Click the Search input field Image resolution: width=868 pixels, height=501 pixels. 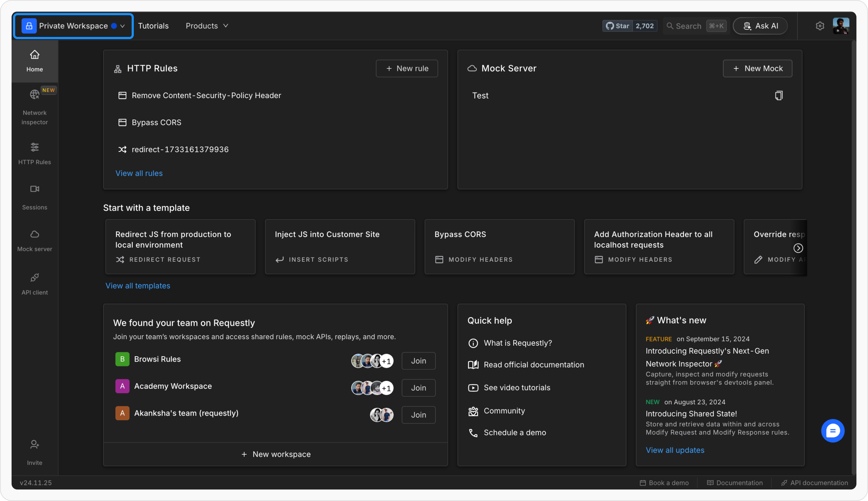tap(688, 26)
